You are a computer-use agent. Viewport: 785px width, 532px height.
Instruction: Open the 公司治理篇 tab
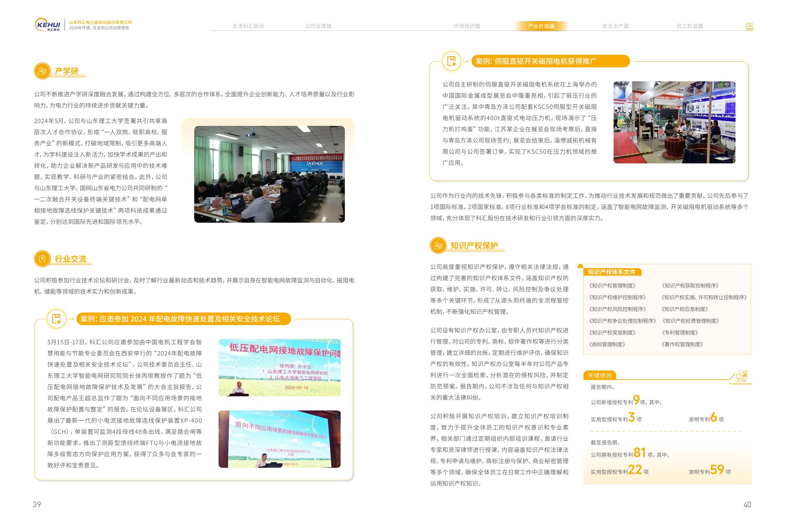click(318, 26)
